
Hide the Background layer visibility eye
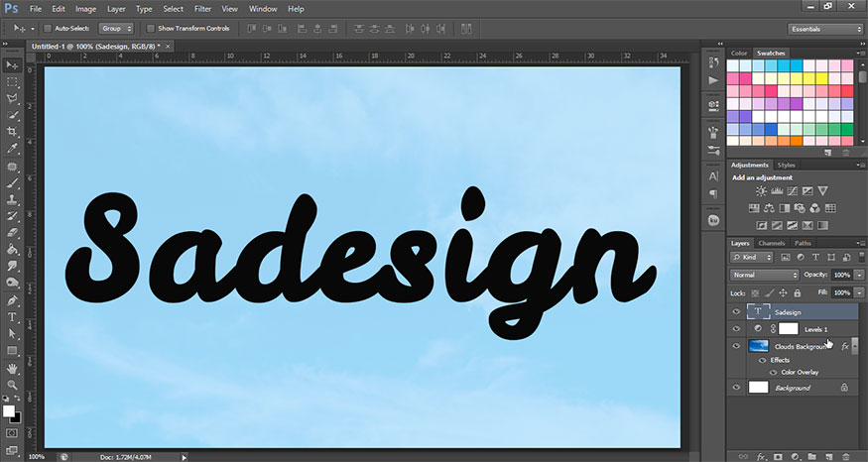pyautogui.click(x=736, y=388)
